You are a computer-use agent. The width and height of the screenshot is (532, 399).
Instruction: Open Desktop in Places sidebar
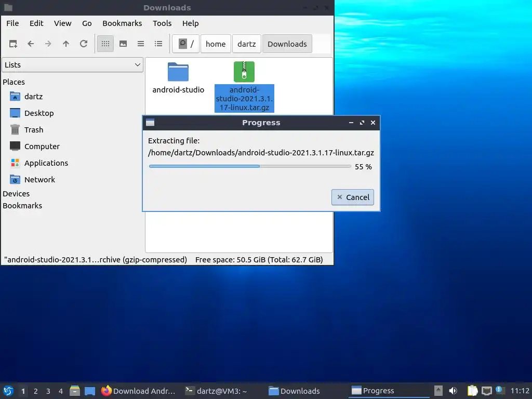pyautogui.click(x=39, y=113)
